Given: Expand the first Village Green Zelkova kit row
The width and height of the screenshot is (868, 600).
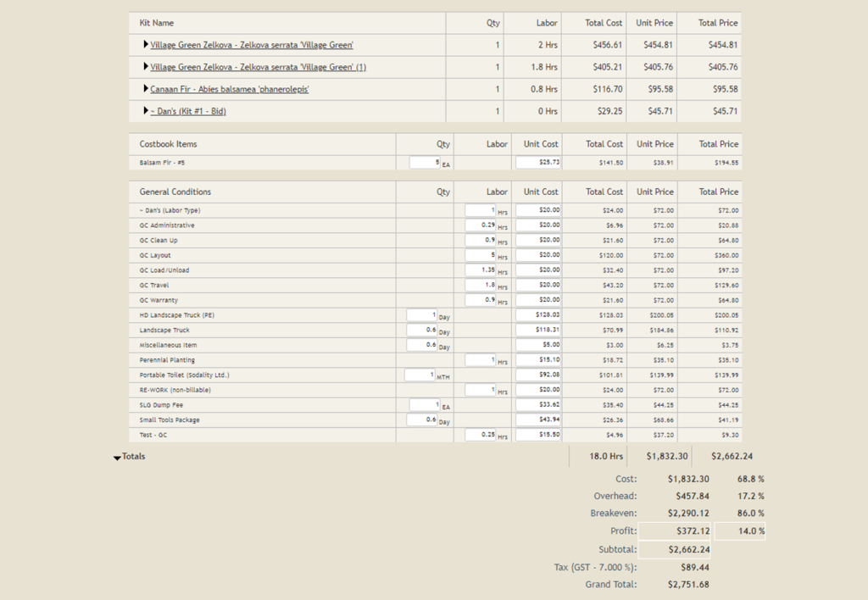Looking at the screenshot, I should [146, 44].
